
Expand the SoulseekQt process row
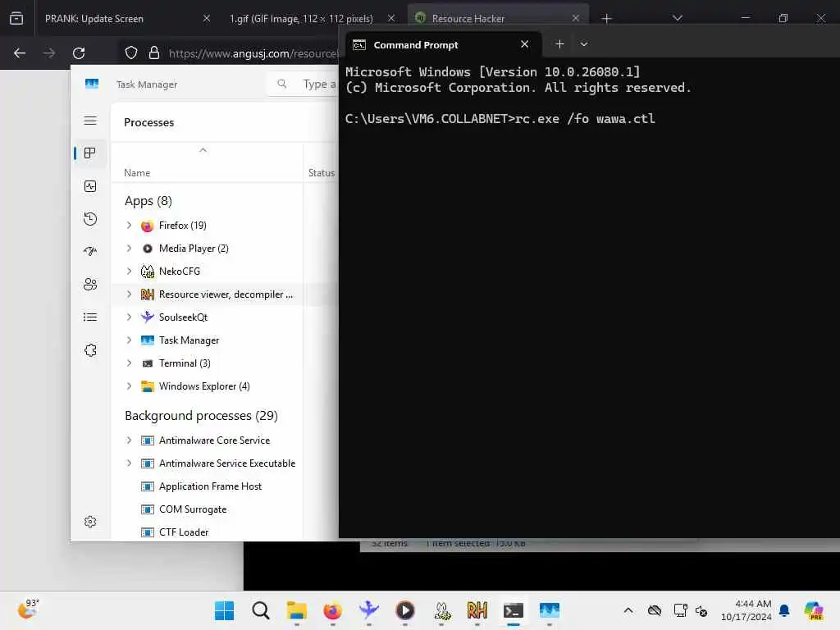[129, 317]
